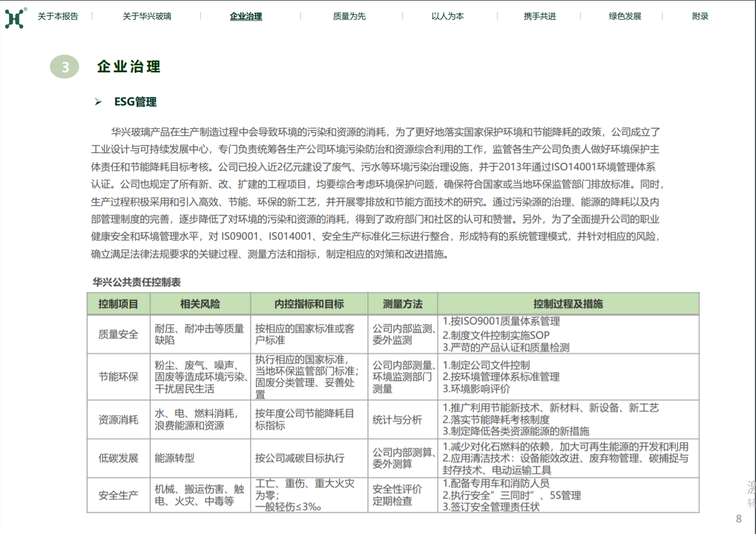The width and height of the screenshot is (756, 534).
Task: Go to the 以人为本 tab
Action: tap(448, 16)
